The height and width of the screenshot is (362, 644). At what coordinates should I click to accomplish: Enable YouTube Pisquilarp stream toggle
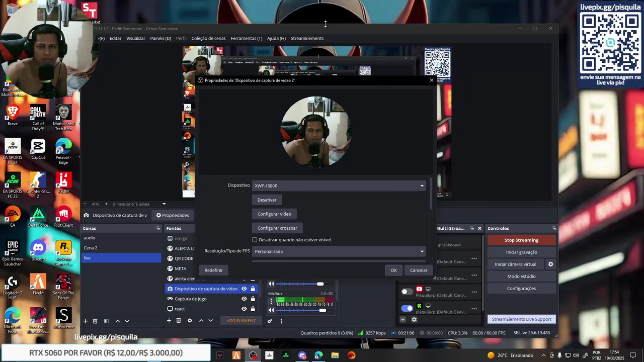pyautogui.click(x=407, y=292)
